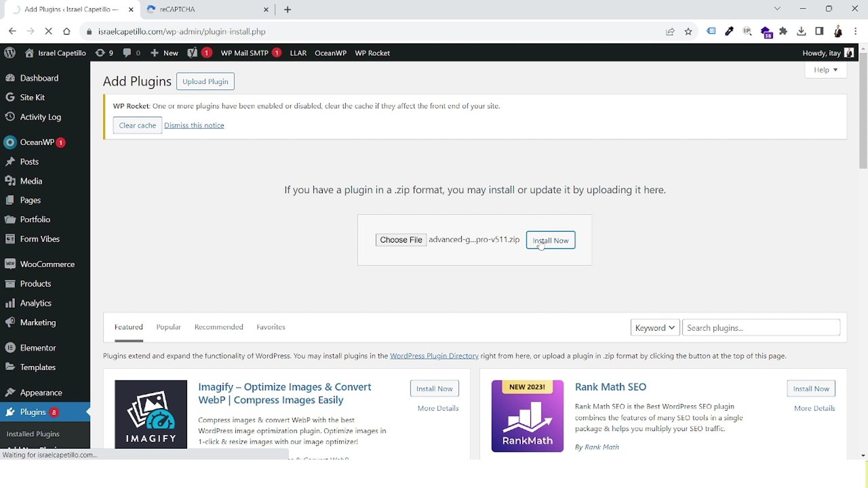868x488 pixels.
Task: Switch to the Recommended tab
Action: tap(218, 327)
